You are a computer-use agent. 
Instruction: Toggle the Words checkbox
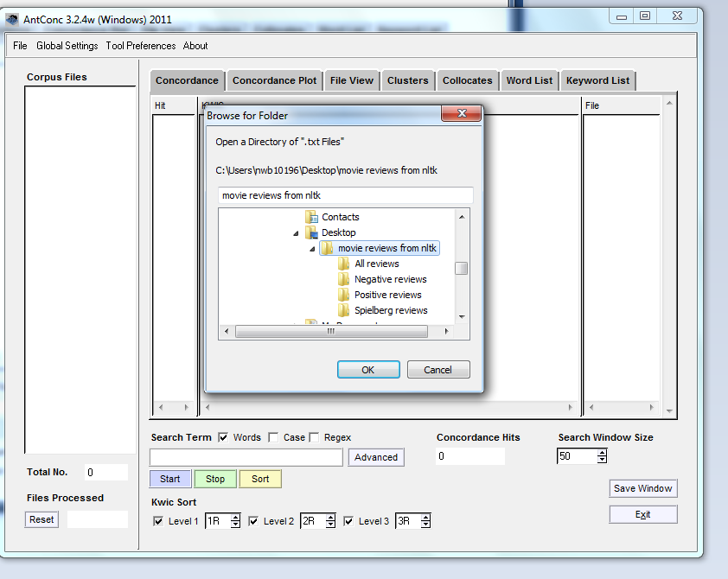(224, 437)
